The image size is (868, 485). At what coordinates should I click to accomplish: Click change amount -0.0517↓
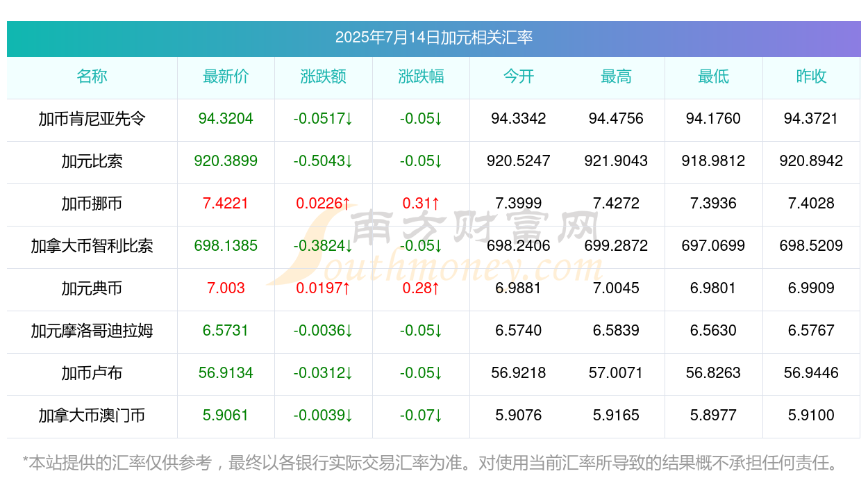[x=323, y=119]
